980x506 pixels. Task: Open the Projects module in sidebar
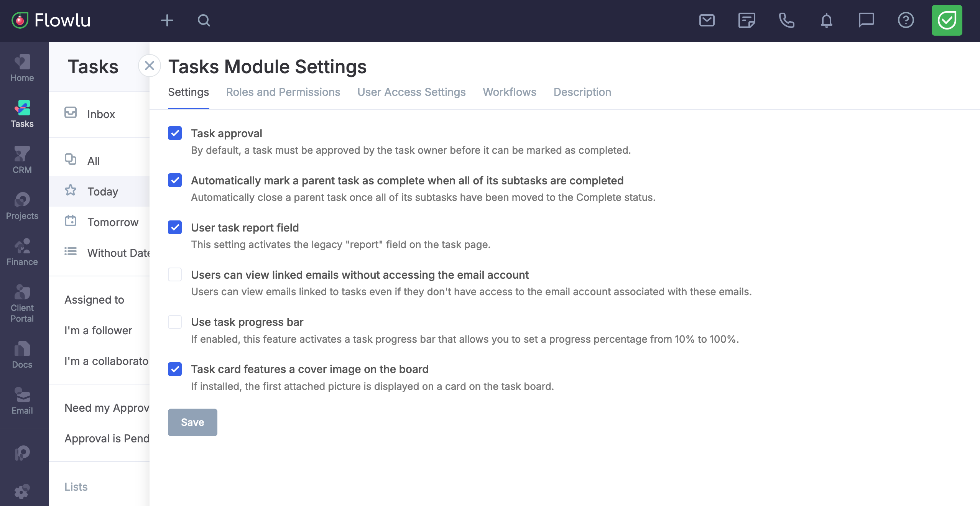coord(22,206)
